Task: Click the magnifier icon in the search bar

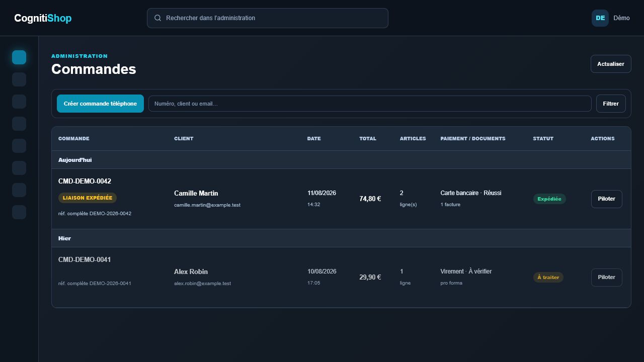Action: (x=157, y=18)
